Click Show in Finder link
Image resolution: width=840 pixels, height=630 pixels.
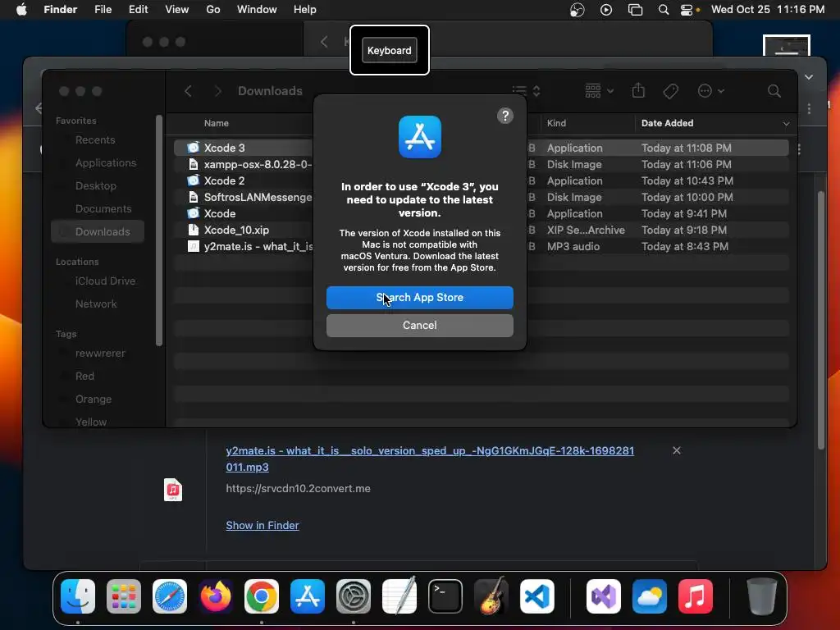tap(262, 526)
